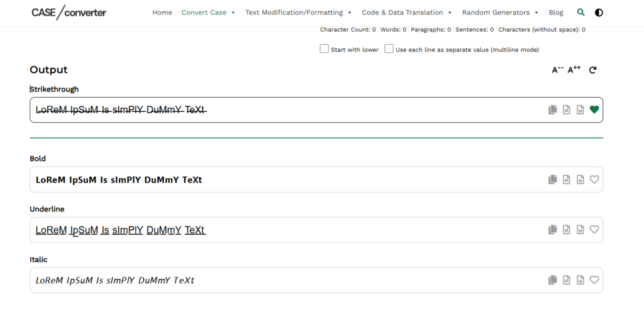This screenshot has width=644, height=312.
Task: Copy the Underline output to clipboard
Action: [553, 230]
